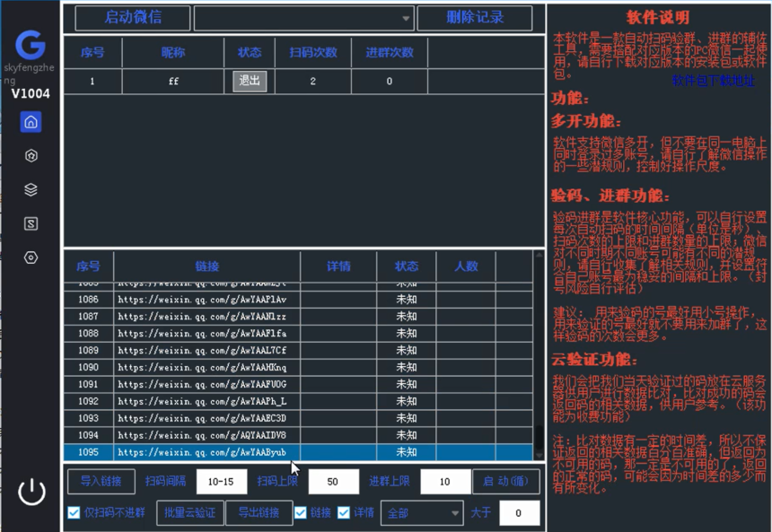The height and width of the screenshot is (532, 772).
Task: Uncheck the 链接 checkbox
Action: tap(300, 513)
